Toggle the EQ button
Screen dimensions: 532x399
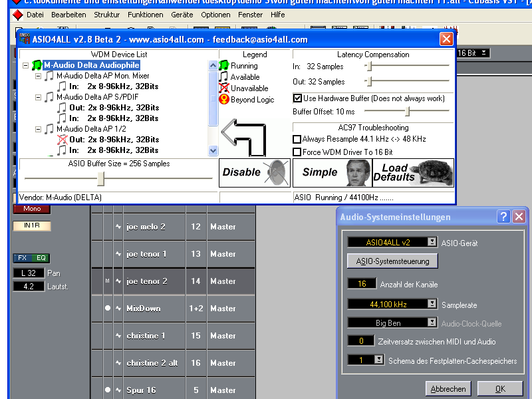[x=41, y=258]
